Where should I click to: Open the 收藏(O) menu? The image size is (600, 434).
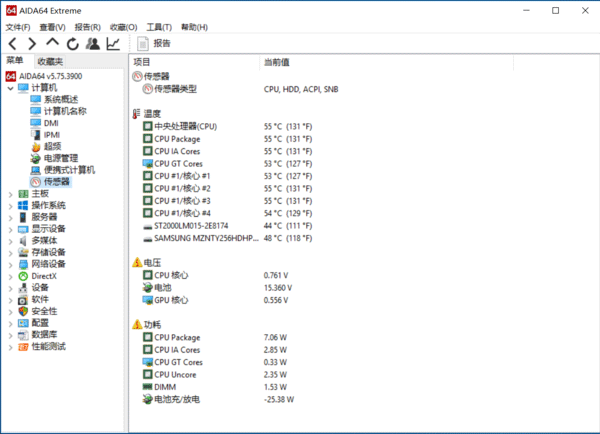click(x=124, y=27)
